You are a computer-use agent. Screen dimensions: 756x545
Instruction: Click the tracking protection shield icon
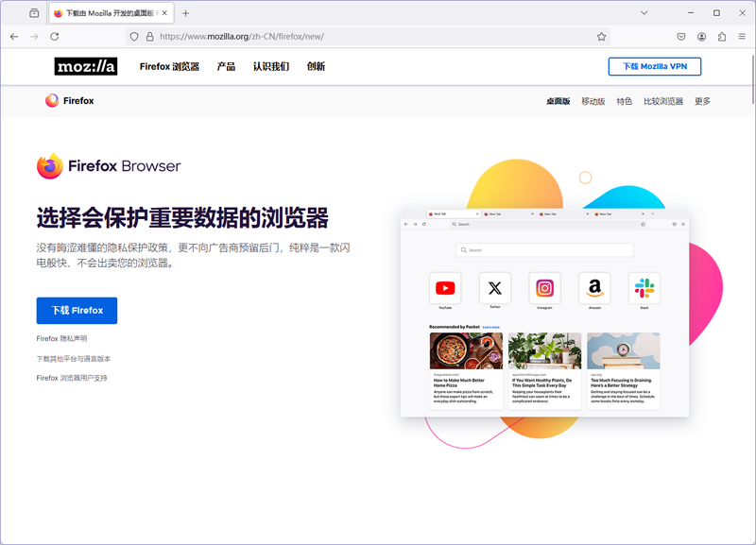135,36
